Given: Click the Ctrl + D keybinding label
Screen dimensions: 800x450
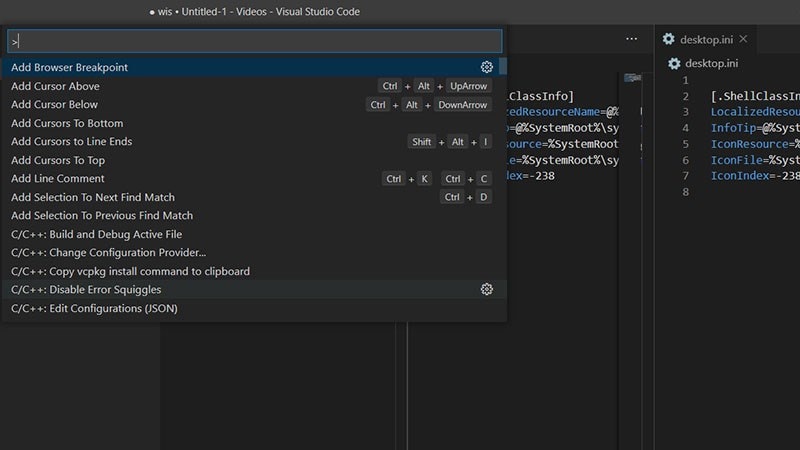Looking at the screenshot, I should (466, 197).
